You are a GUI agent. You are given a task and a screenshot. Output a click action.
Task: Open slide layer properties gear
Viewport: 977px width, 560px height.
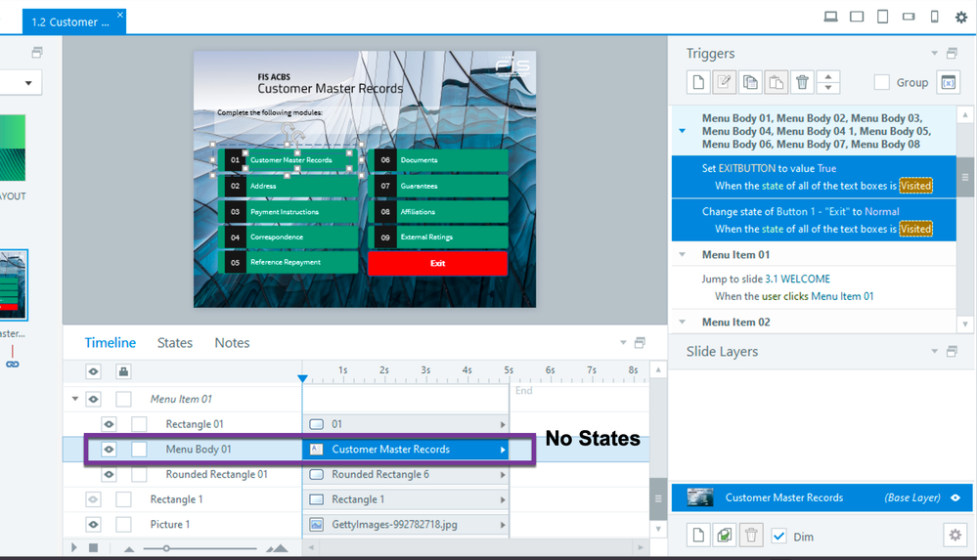[955, 536]
